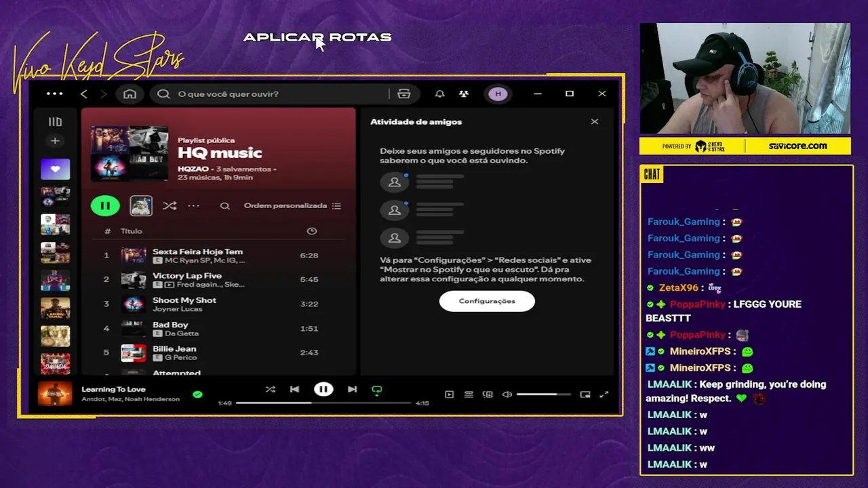Open the Browse icon inside the search bar
Image resolution: width=868 pixels, height=488 pixels.
(x=404, y=94)
